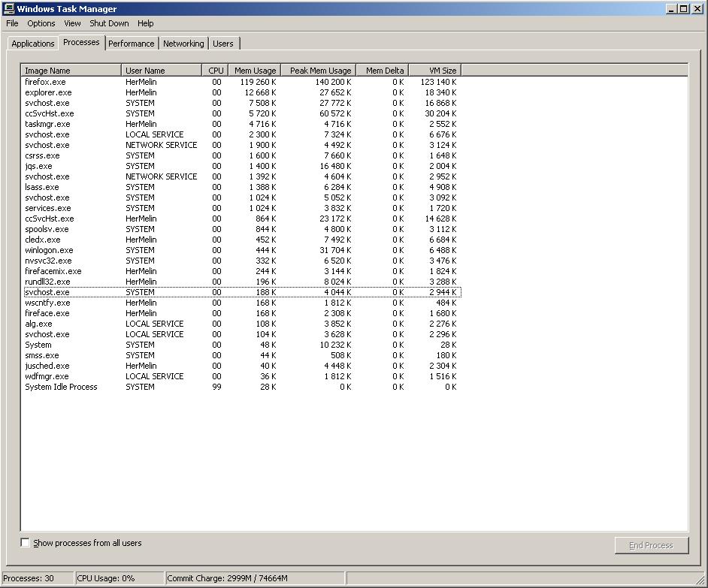Open the File menu
The height and width of the screenshot is (588, 708).
[x=12, y=23]
